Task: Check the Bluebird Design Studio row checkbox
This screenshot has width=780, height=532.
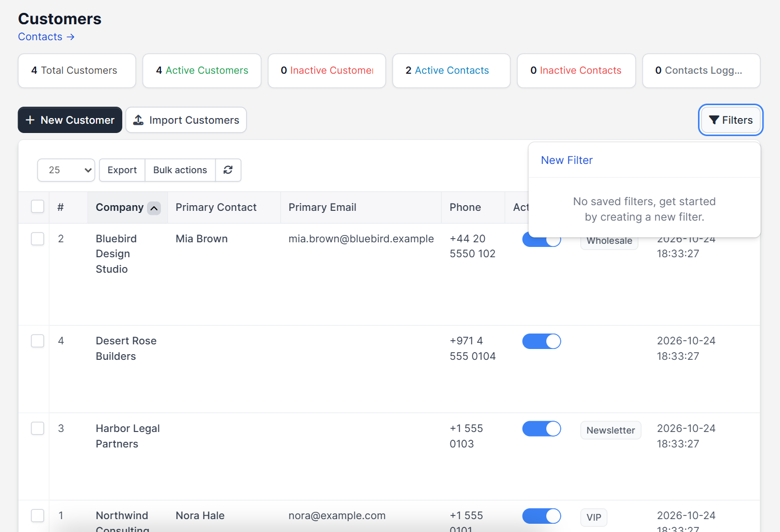Action: click(x=38, y=239)
